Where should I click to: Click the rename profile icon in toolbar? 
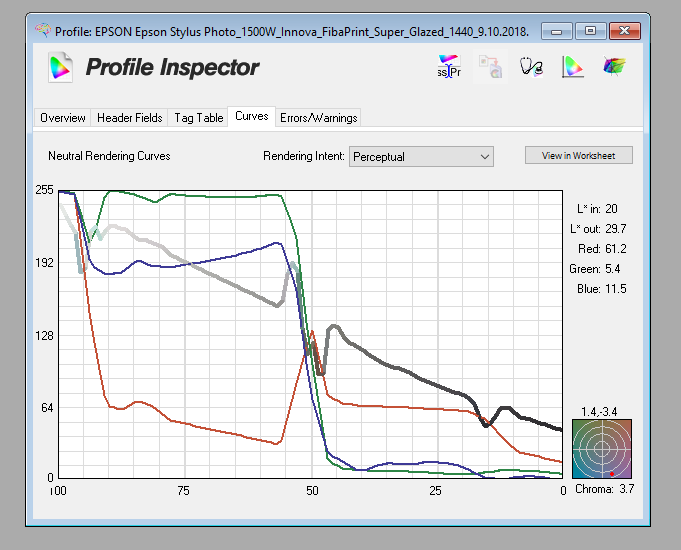coord(449,67)
